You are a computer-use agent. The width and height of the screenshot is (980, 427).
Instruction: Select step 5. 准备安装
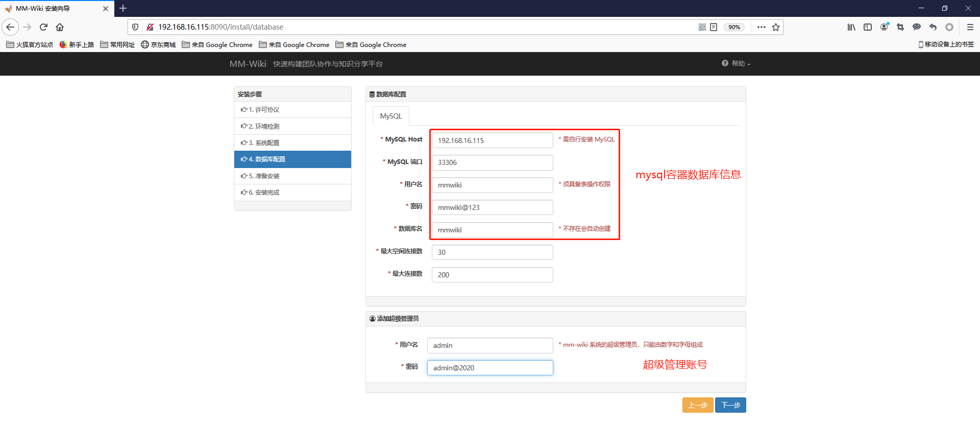292,176
